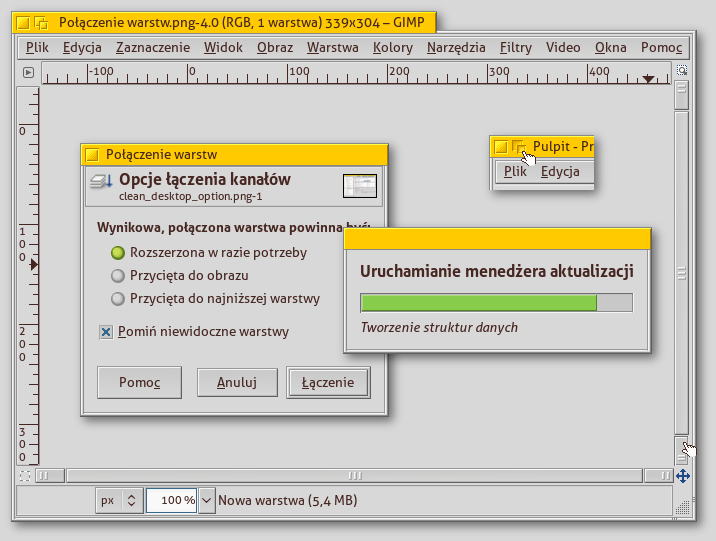Click the navigation cross icon at bottom right
The height and width of the screenshot is (541, 716).
click(x=683, y=476)
